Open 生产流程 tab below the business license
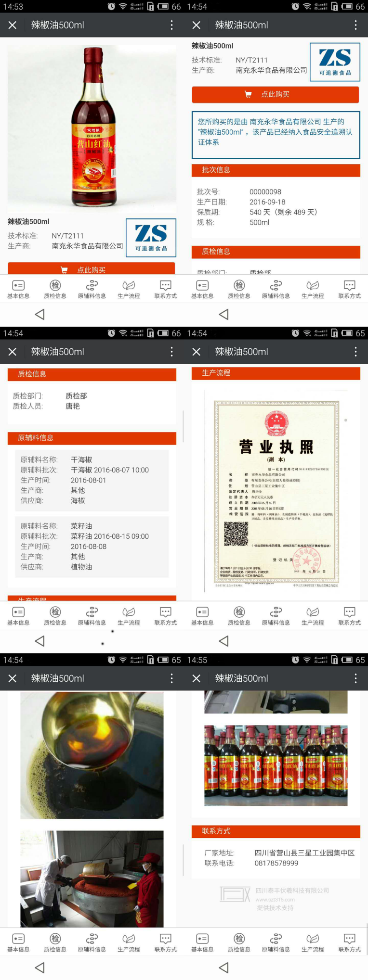This screenshot has height=980, width=368. [x=313, y=615]
